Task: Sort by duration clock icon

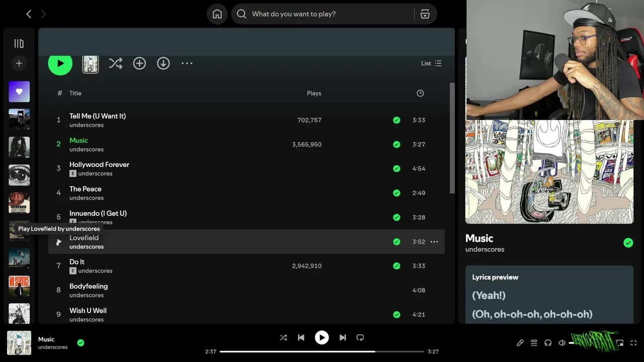Action: [x=420, y=93]
